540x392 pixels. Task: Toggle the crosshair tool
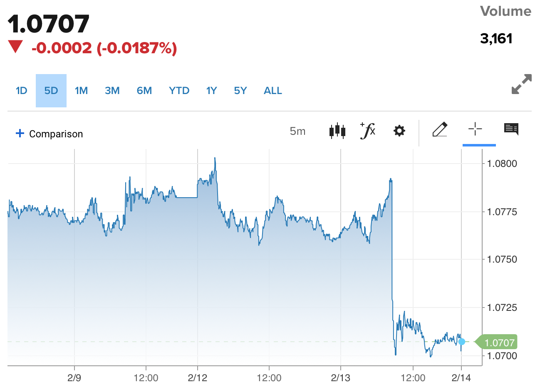(475, 129)
